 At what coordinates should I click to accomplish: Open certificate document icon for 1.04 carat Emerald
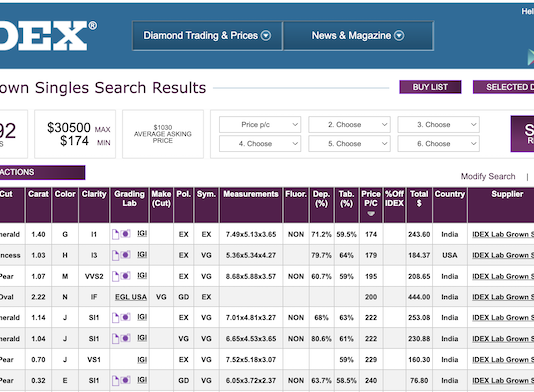tap(115, 339)
